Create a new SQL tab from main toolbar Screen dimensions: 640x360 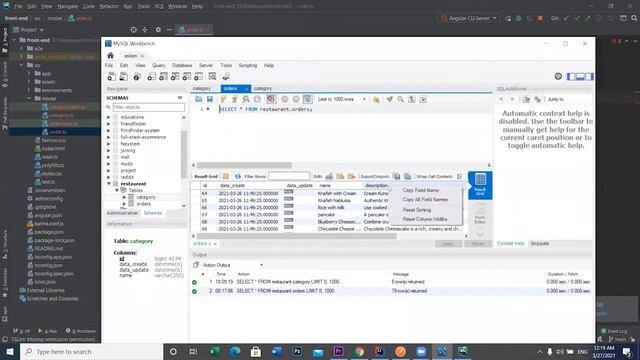tap(111, 76)
